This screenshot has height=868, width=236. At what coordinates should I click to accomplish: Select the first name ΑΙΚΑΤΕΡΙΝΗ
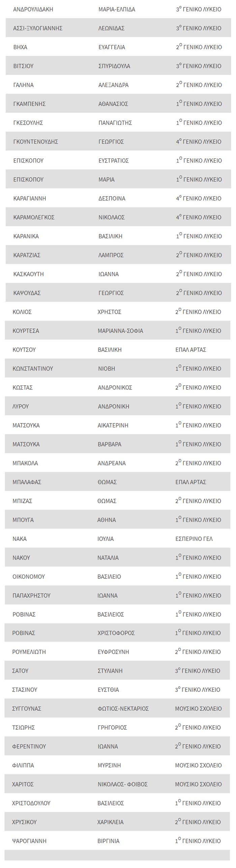pos(113,425)
